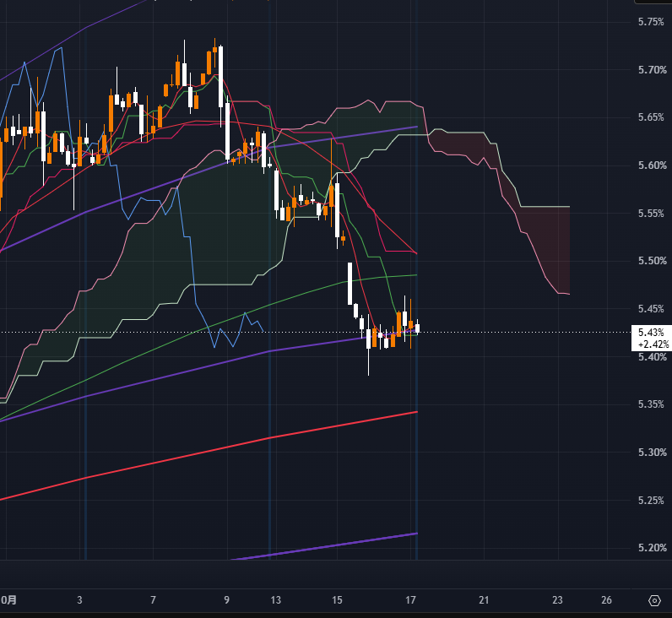Click date label 15 on time axis
672x618 pixels.
(x=337, y=600)
